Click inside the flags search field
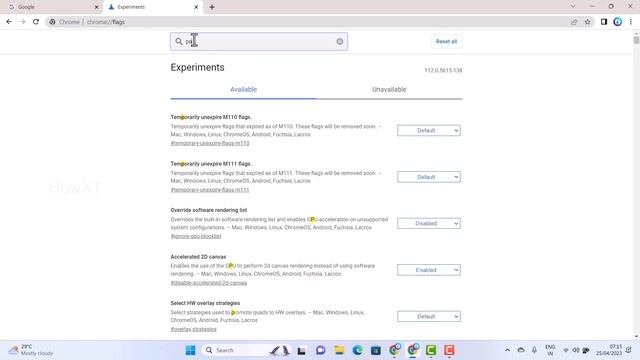This screenshot has height=360, width=640. pyautogui.click(x=259, y=41)
